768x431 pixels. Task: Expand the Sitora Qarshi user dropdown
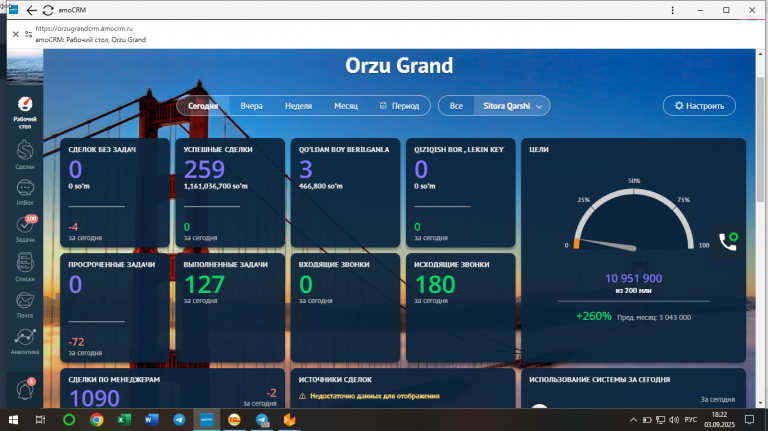pyautogui.click(x=512, y=106)
